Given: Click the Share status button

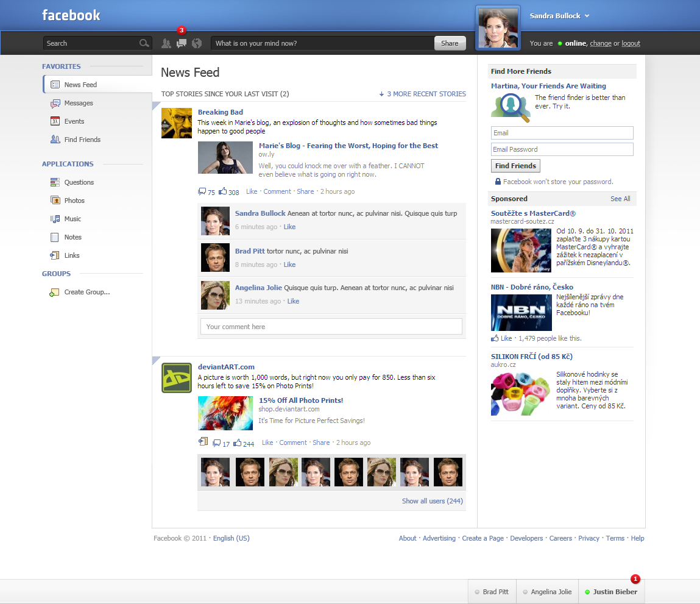Looking at the screenshot, I should point(450,43).
